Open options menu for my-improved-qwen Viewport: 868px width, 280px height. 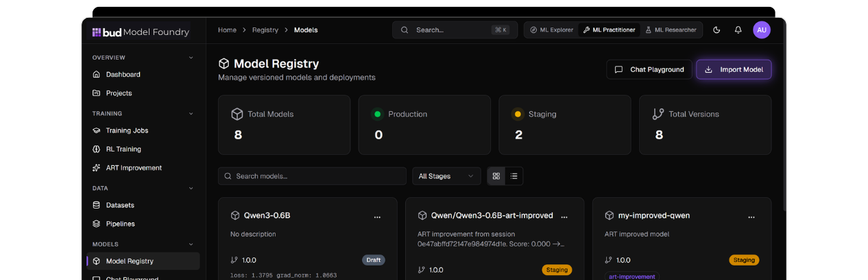751,216
